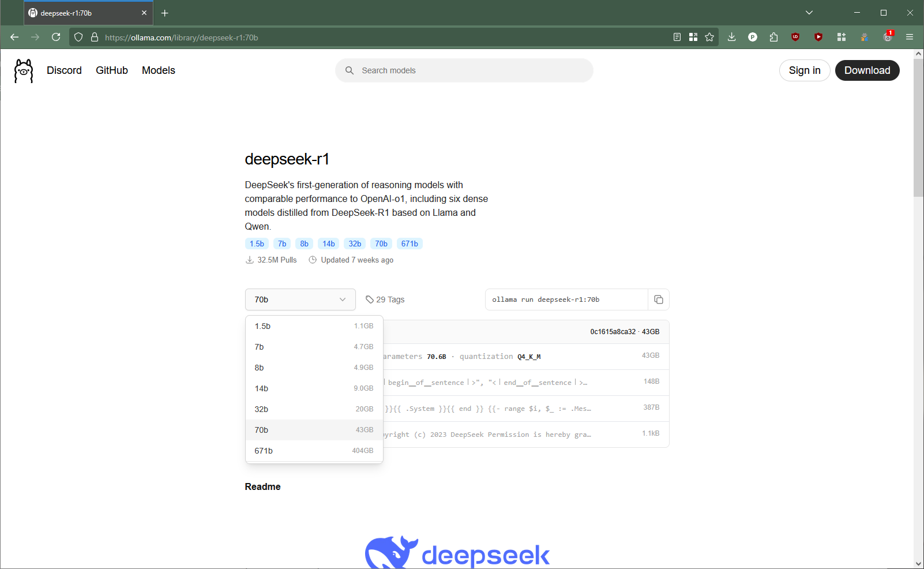Click the 32b tag chip
The image size is (924, 569).
point(355,244)
